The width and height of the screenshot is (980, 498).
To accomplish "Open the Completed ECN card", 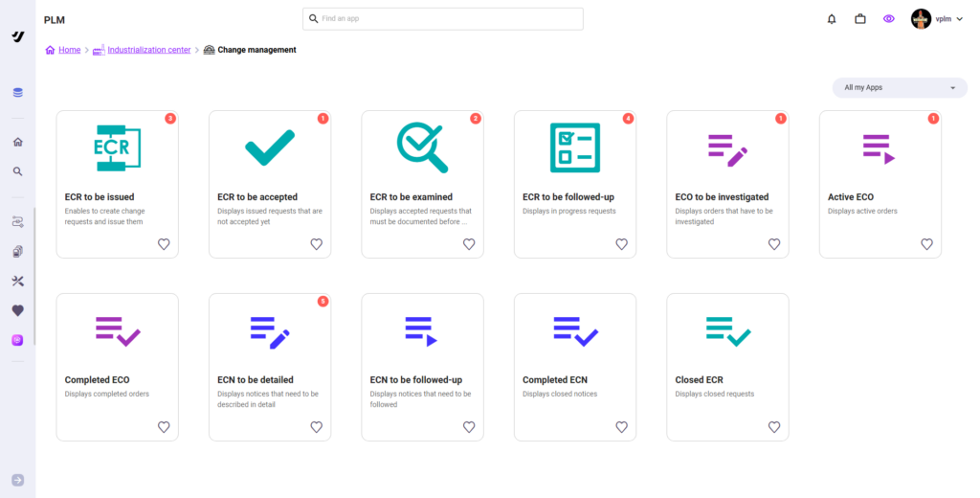I will 574,367.
